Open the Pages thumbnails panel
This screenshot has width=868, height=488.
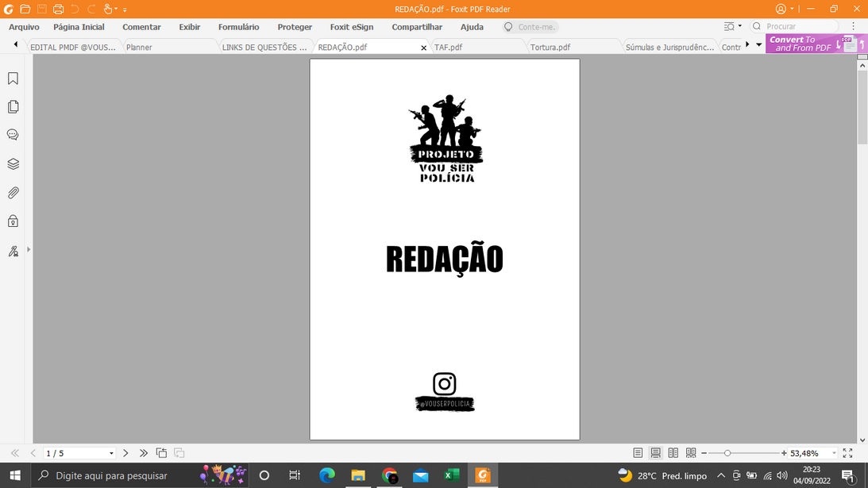(13, 106)
